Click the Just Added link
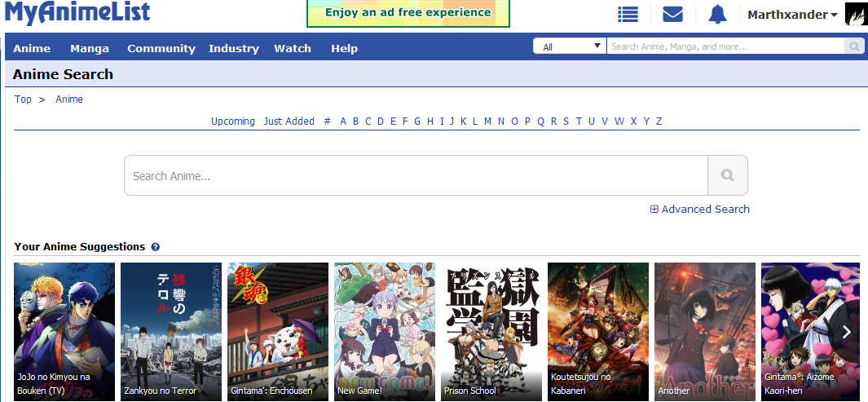This screenshot has height=402, width=868. tap(289, 121)
